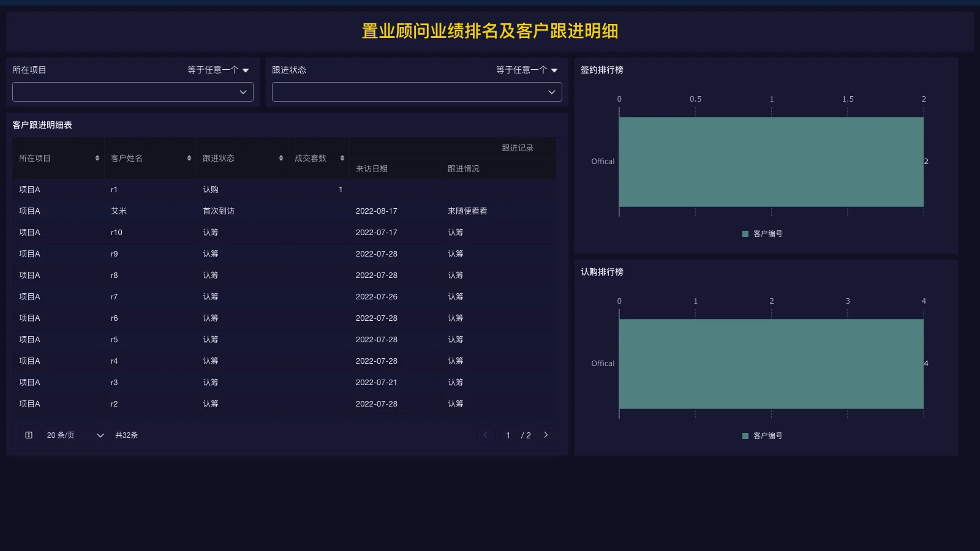Click the previous page arrow
Screen dimensions: 980x551
486,435
